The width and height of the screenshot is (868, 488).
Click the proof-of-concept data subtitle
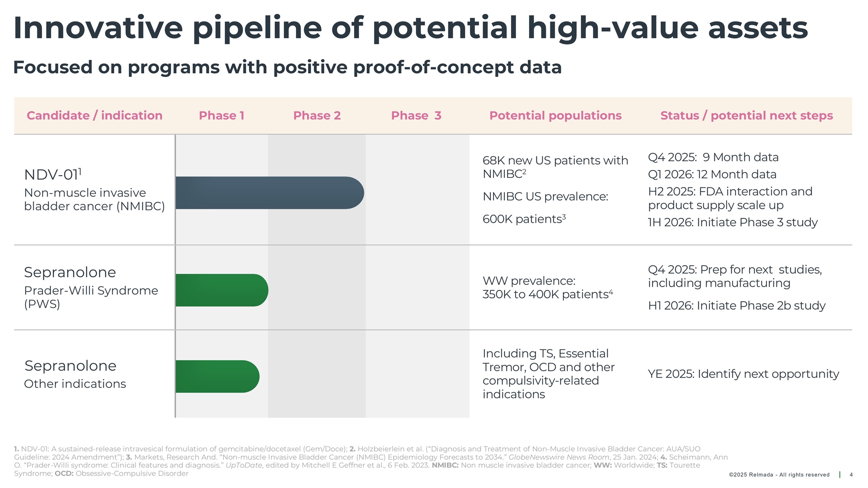[287, 67]
